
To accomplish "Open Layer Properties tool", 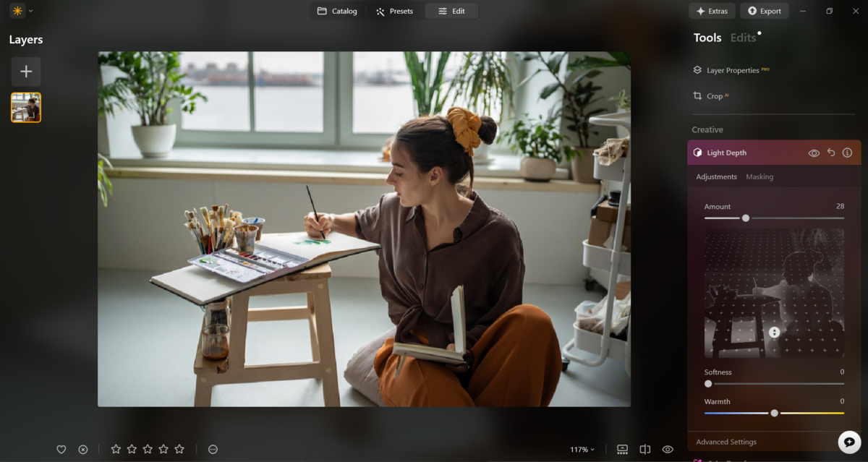I will coord(733,70).
